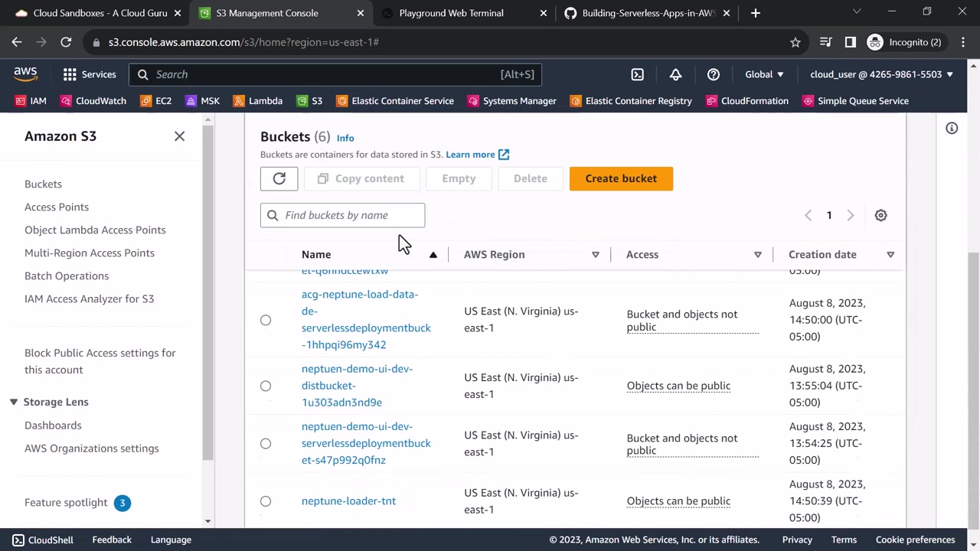Image resolution: width=980 pixels, height=551 pixels.
Task: Click the Find buckets by name field
Action: (x=351, y=216)
